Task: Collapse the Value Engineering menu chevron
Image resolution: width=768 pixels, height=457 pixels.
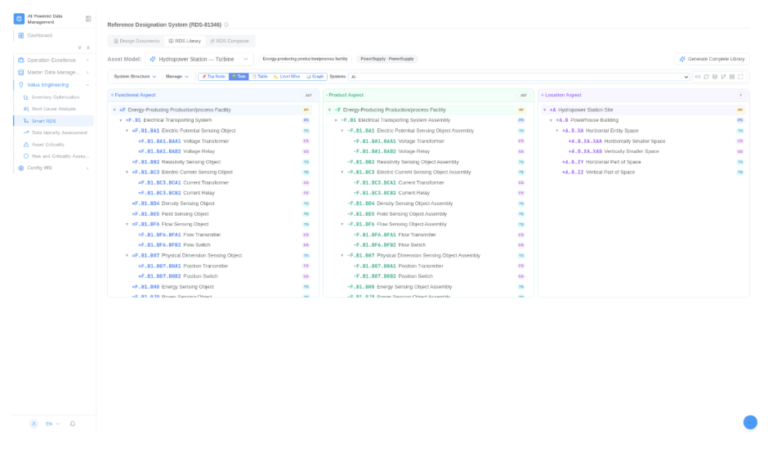Action: 88,85
